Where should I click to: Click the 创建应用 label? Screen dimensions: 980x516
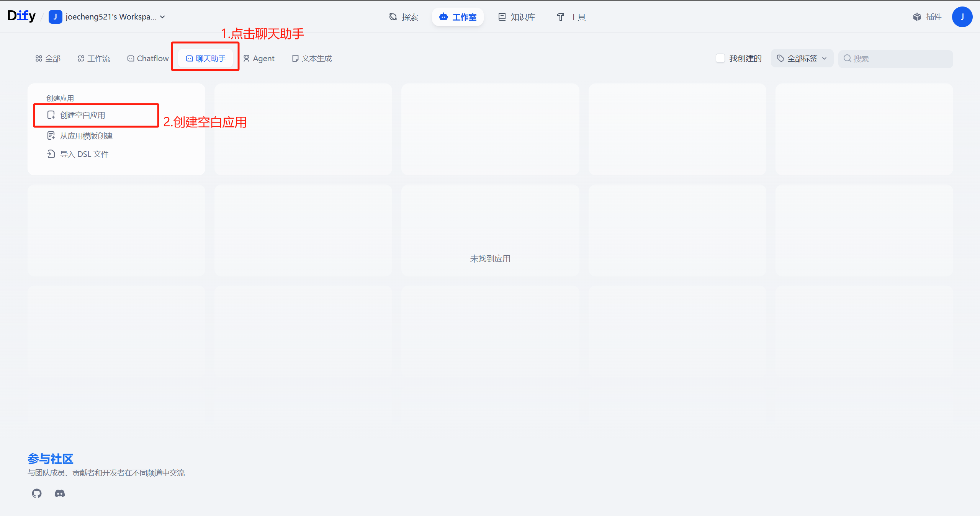point(60,98)
